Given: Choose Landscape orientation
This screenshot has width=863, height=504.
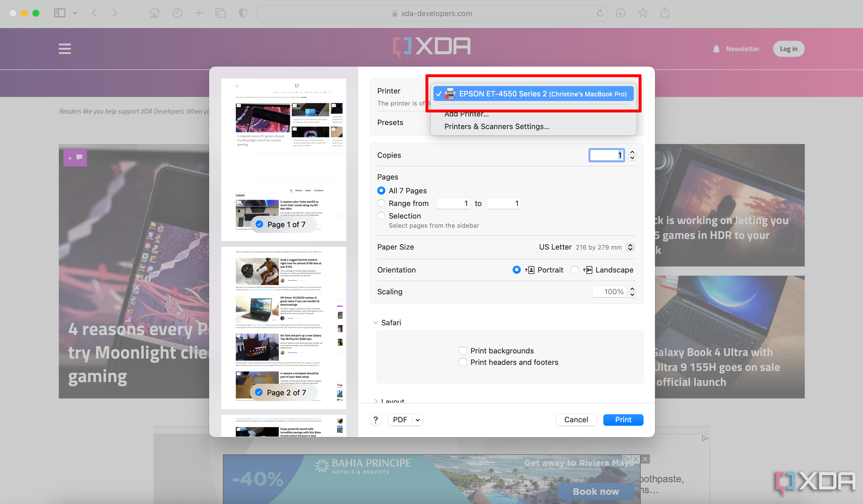Looking at the screenshot, I should [574, 270].
